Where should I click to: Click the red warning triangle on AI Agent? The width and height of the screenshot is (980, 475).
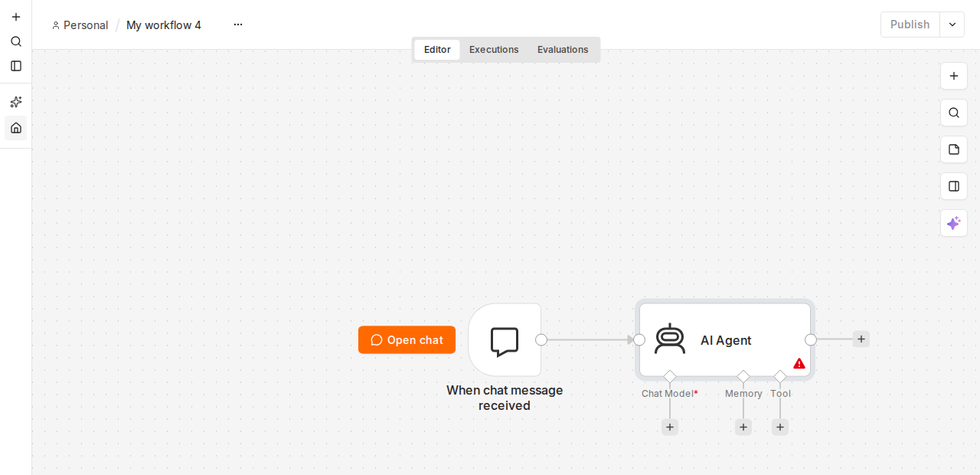[799, 363]
